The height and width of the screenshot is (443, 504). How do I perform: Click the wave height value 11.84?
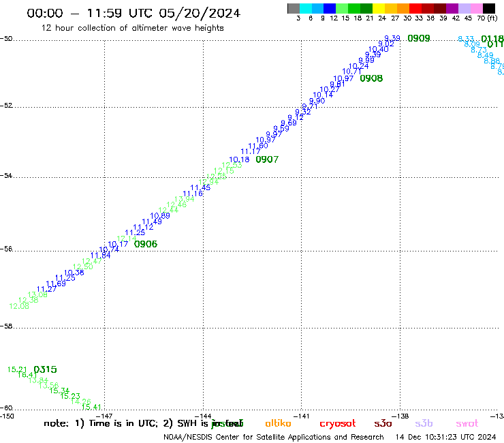(x=100, y=256)
